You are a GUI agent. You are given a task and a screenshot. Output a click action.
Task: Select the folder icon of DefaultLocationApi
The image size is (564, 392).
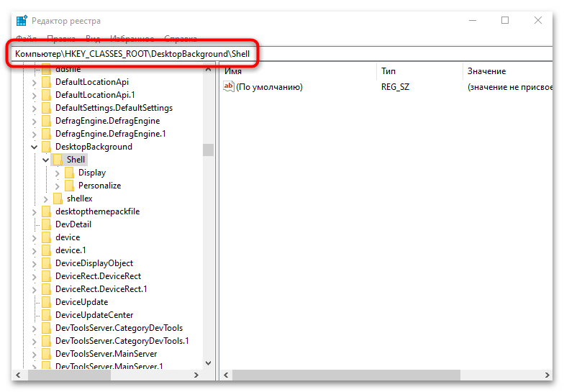(x=46, y=82)
